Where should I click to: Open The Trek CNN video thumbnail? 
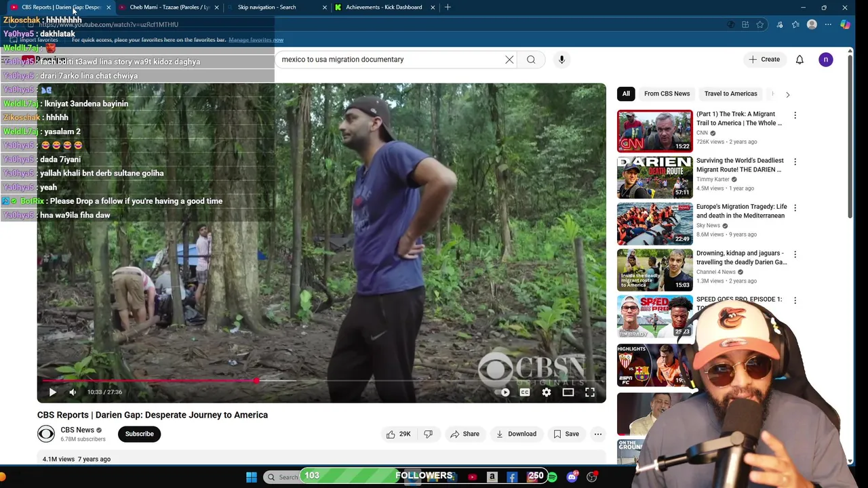(654, 131)
